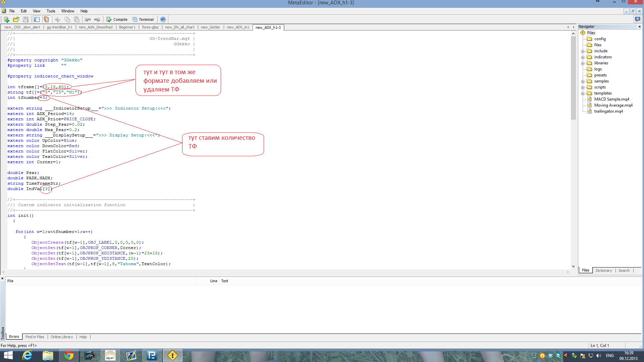644x362 pixels.
Task: Click the Redo arrow icon
Action: coord(97,19)
